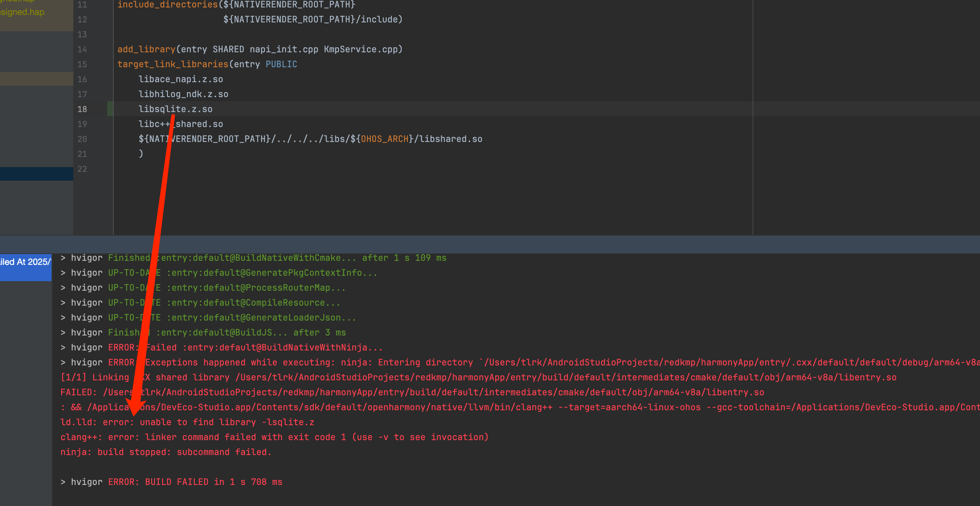Screen dimensions: 980x506
Task: Click the target_link_libraries command
Action: pos(173,64)
